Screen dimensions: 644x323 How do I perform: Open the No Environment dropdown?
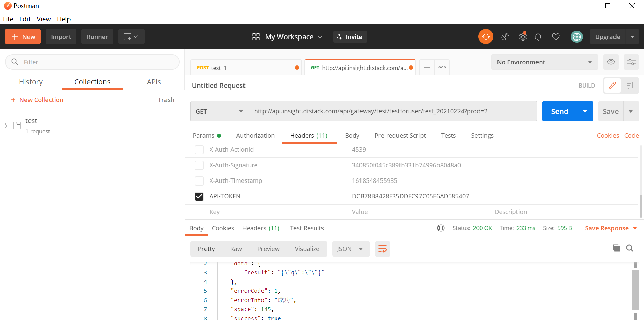545,62
